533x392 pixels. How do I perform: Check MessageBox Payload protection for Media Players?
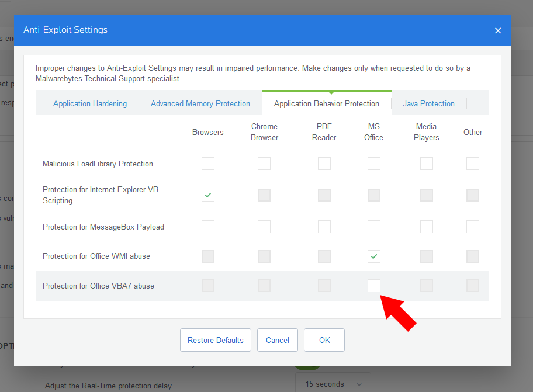coord(427,227)
